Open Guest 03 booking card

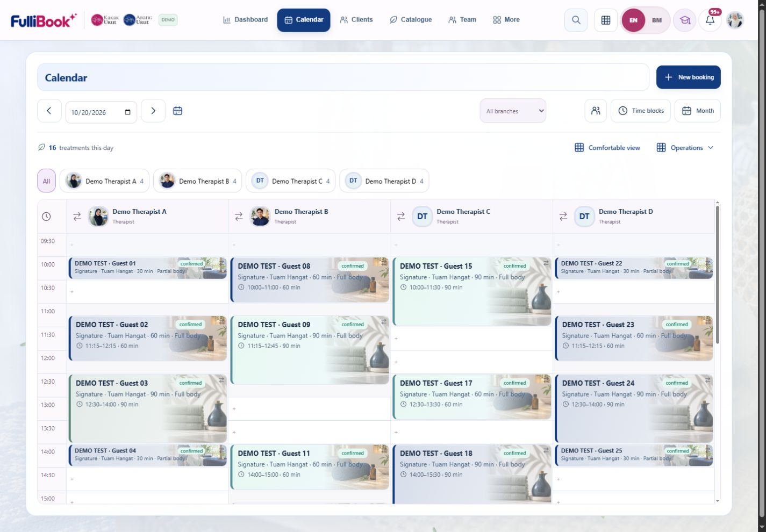pos(148,408)
